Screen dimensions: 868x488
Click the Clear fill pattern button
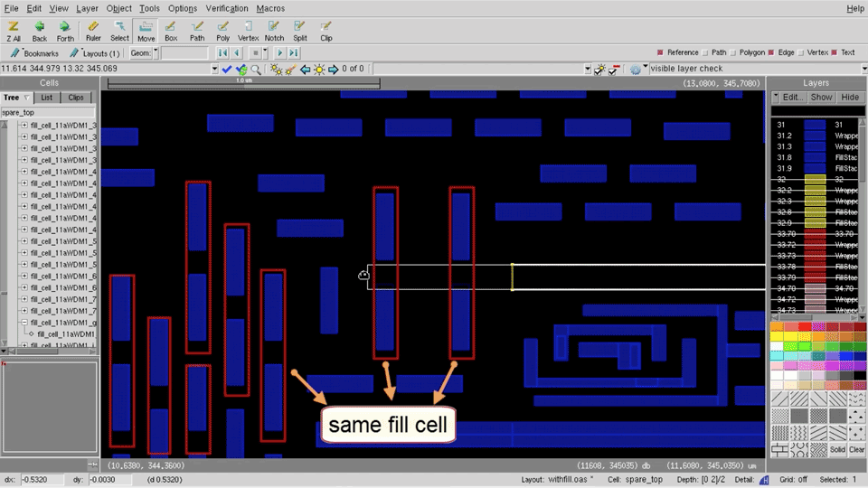856,449
